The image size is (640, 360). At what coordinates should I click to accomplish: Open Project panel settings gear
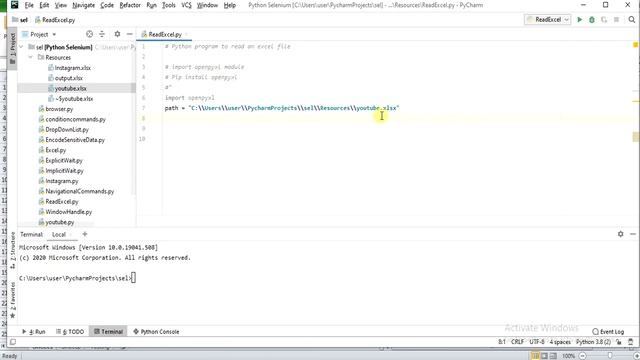[x=117, y=34]
